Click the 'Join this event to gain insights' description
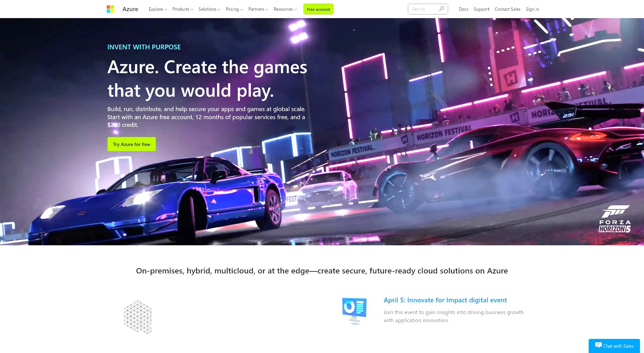This screenshot has height=353, width=644. coord(453,316)
